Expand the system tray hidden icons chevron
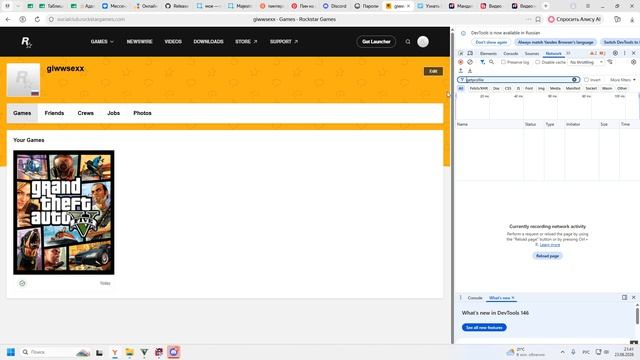This screenshot has width=640, height=360. [562, 352]
